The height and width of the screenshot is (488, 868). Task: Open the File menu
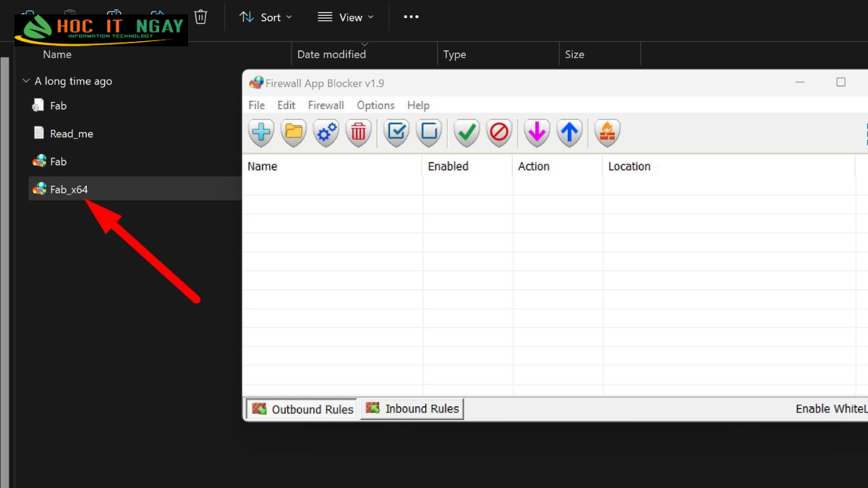click(257, 105)
